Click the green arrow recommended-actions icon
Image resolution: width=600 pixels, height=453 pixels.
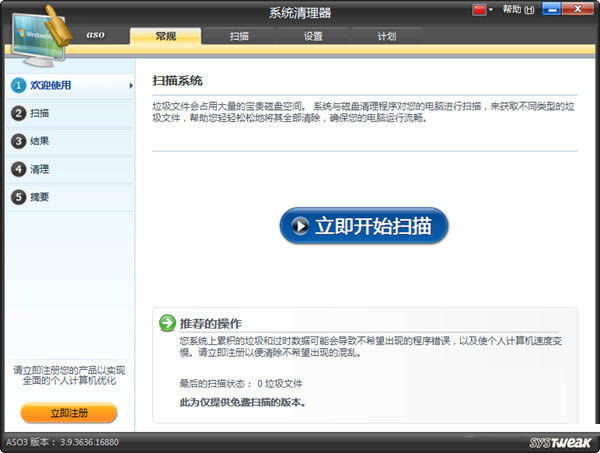pyautogui.click(x=167, y=323)
